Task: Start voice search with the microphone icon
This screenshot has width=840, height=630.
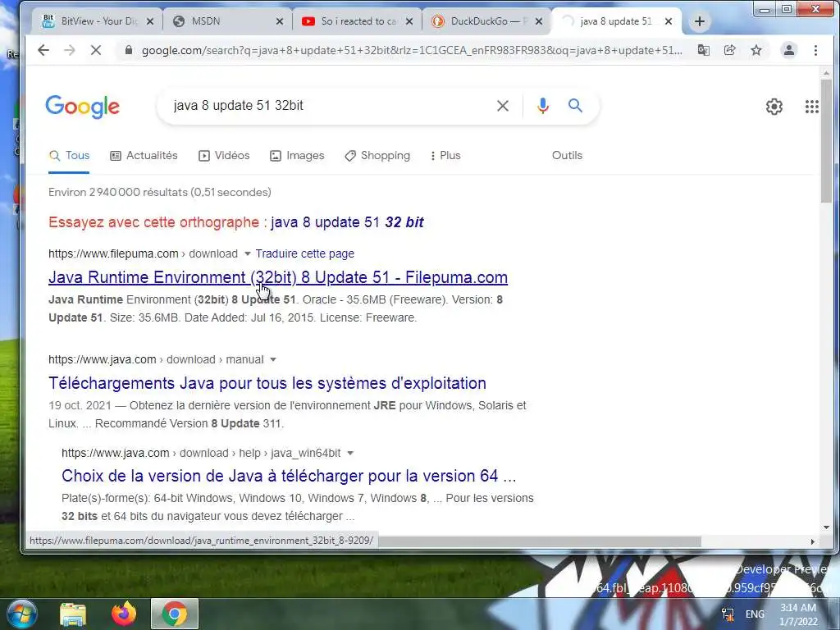Action: pos(543,106)
